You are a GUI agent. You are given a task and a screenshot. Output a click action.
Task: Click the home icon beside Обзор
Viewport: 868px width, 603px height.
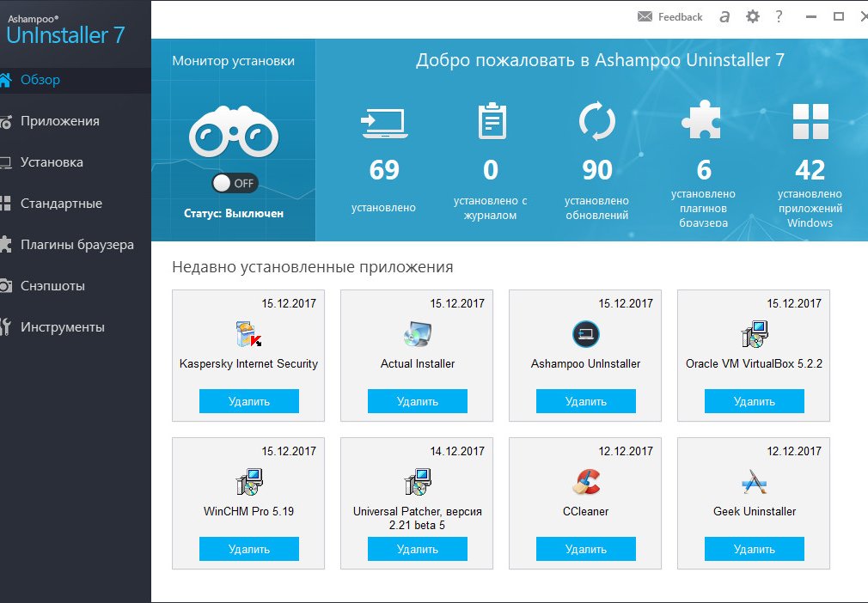pyautogui.click(x=5, y=80)
